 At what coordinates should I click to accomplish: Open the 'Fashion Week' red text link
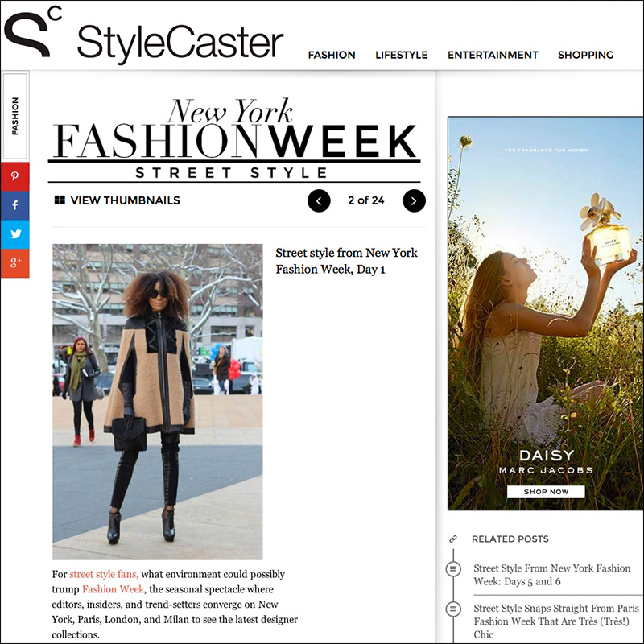[x=113, y=589]
